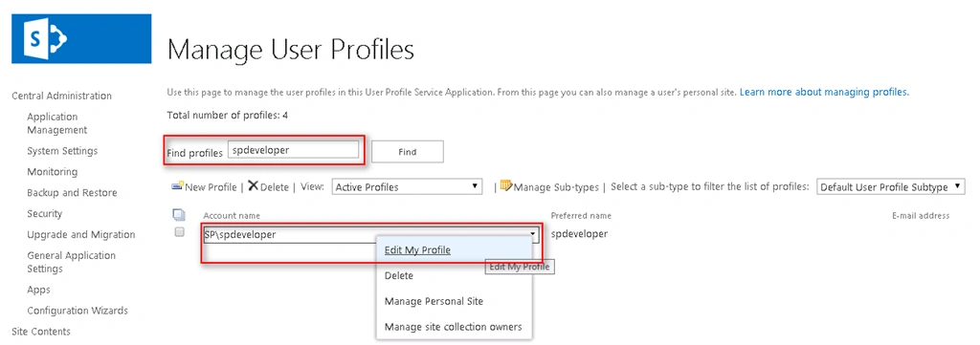Open Learn more about managing profiles link

click(x=824, y=92)
